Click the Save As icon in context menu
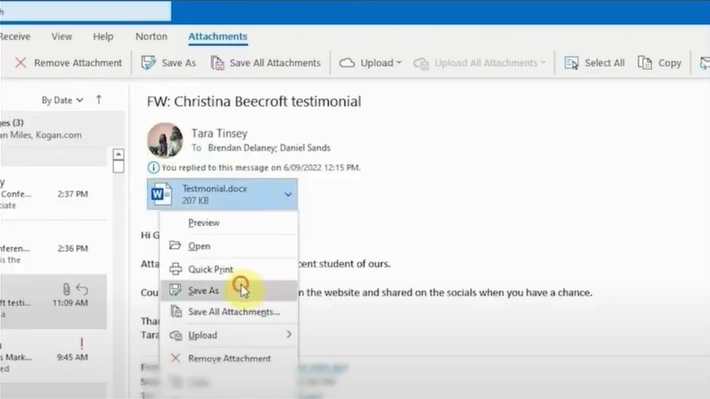This screenshot has height=399, width=710. pyautogui.click(x=175, y=290)
